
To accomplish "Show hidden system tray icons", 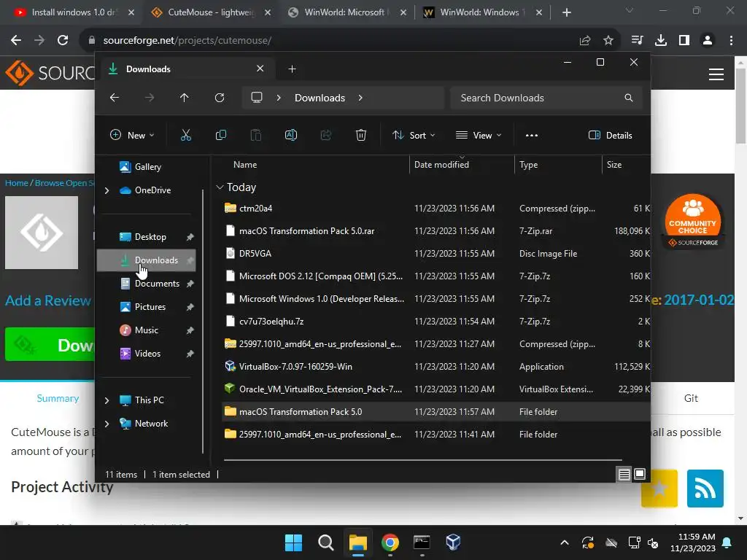I will [x=565, y=542].
